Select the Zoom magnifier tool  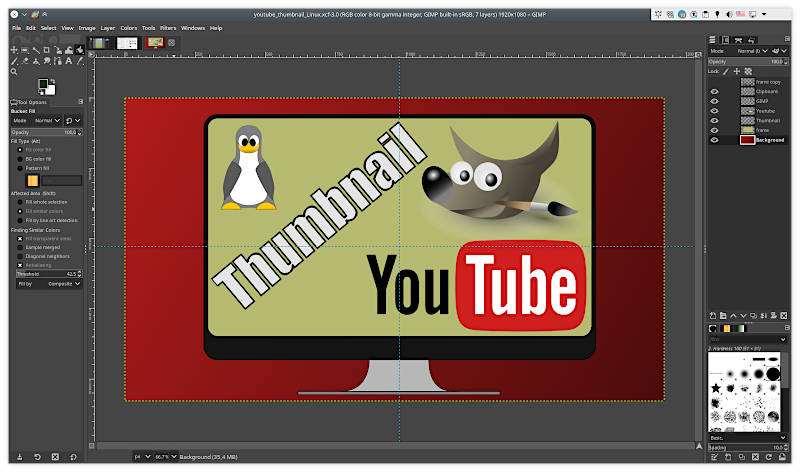pyautogui.click(x=14, y=72)
